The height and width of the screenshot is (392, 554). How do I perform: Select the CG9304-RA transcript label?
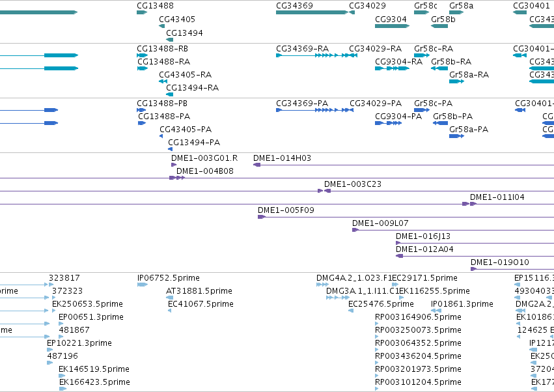click(398, 62)
